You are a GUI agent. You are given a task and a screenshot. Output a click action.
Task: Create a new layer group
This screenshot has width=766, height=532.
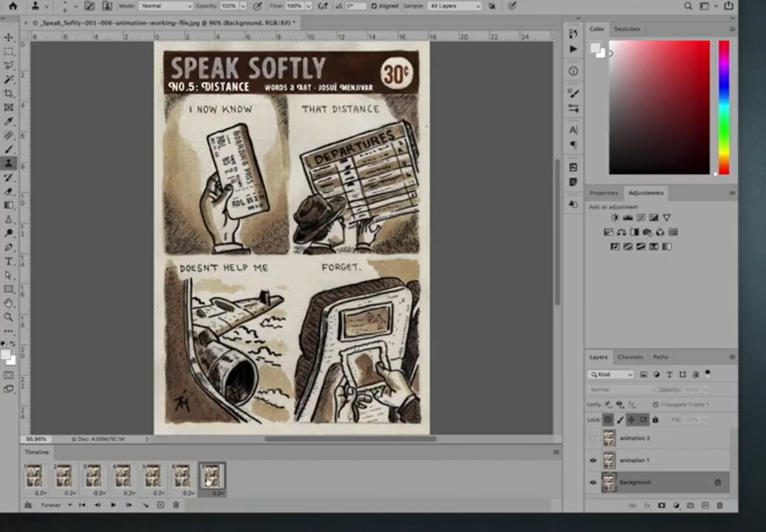click(691, 505)
